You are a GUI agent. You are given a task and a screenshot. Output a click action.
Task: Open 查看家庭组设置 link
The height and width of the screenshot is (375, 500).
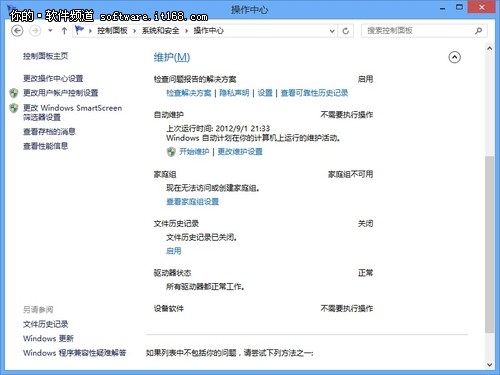click(x=192, y=202)
